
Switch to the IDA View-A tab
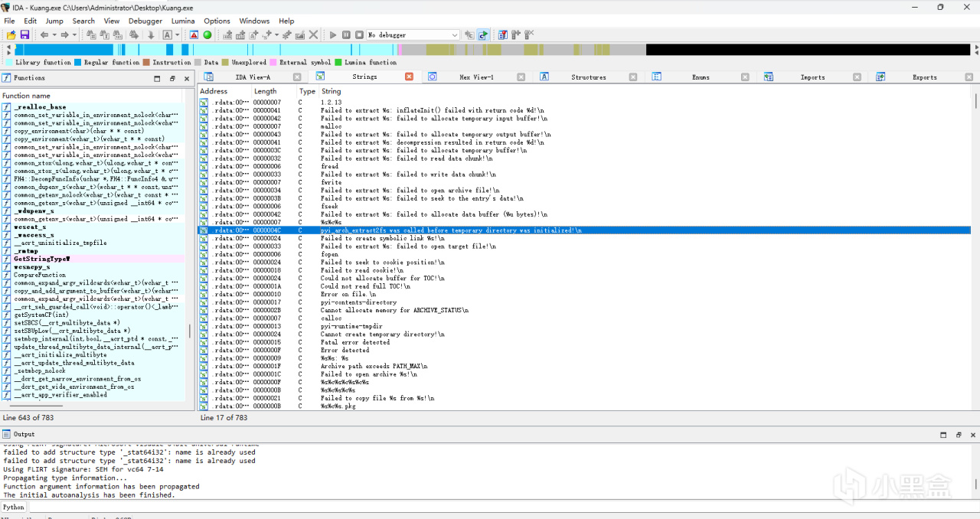coord(253,77)
